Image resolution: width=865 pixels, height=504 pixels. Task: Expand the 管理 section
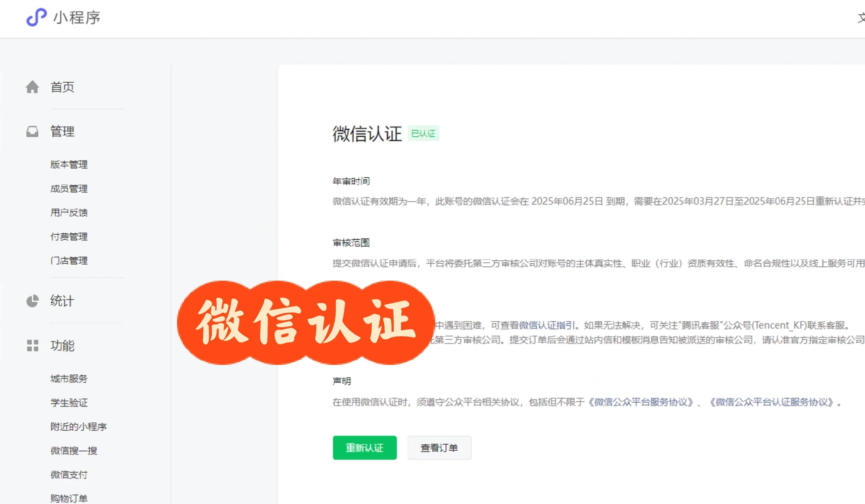click(62, 131)
